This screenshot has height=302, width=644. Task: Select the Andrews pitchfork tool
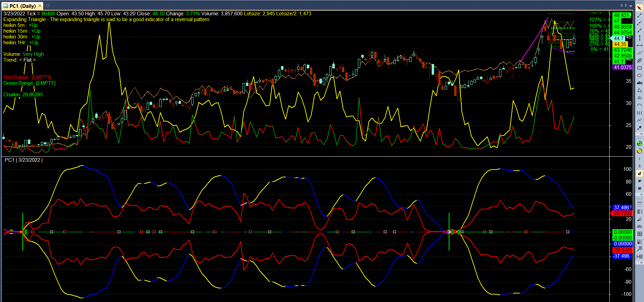(x=640, y=98)
